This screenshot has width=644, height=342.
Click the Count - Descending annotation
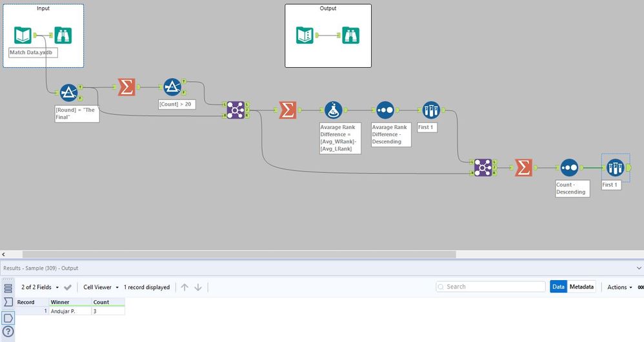tap(572, 188)
